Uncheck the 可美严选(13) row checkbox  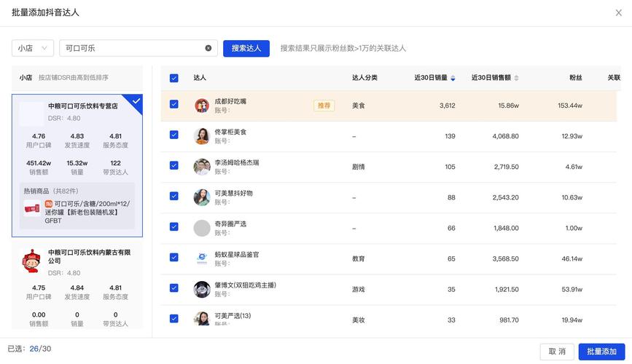(173, 318)
